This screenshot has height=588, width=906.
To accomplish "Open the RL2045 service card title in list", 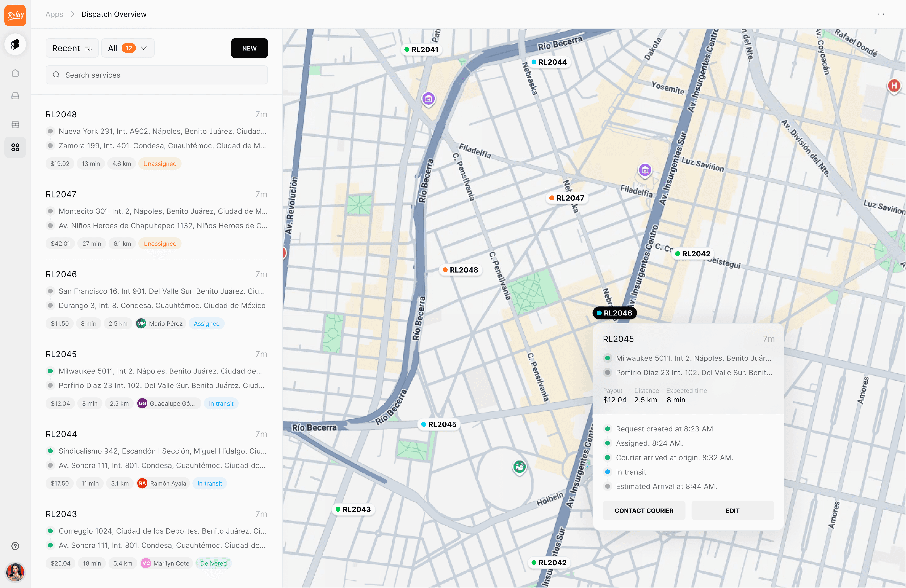I will 61,354.
